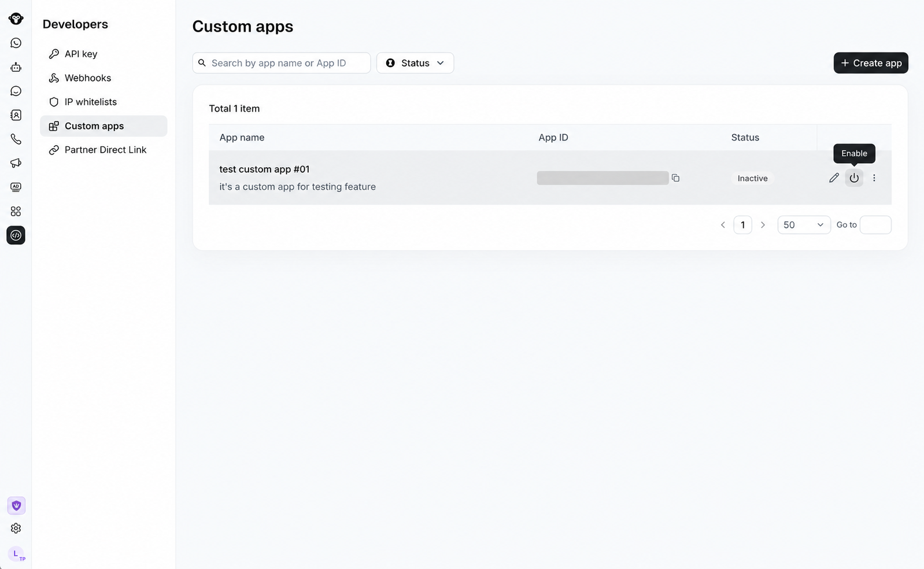Image resolution: width=924 pixels, height=569 pixels.
Task: Go to the next page with the right chevron
Action: click(x=763, y=225)
